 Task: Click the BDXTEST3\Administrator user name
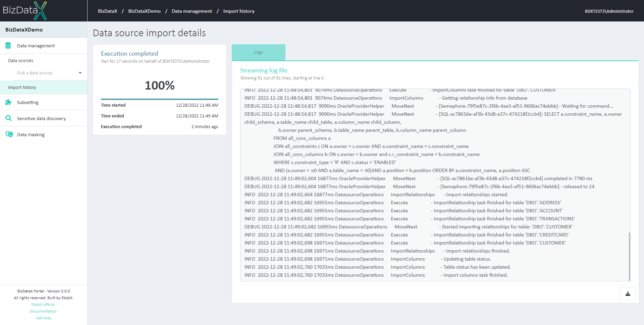pyautogui.click(x=609, y=11)
